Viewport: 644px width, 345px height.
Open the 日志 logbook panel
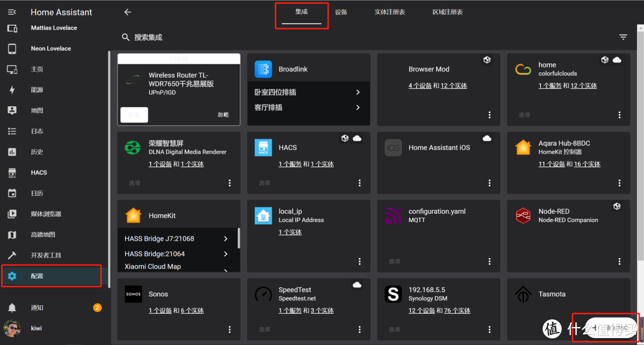(37, 131)
